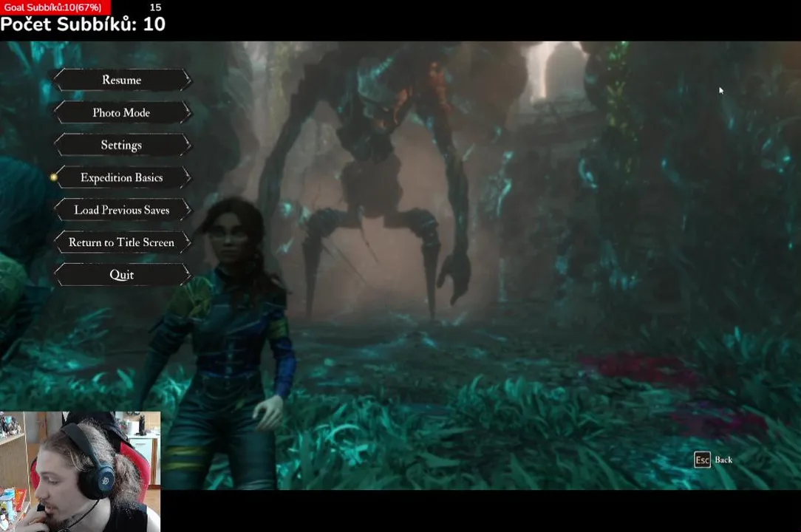This screenshot has height=532, width=801.
Task: Click the goal target number 15
Action: point(156,7)
